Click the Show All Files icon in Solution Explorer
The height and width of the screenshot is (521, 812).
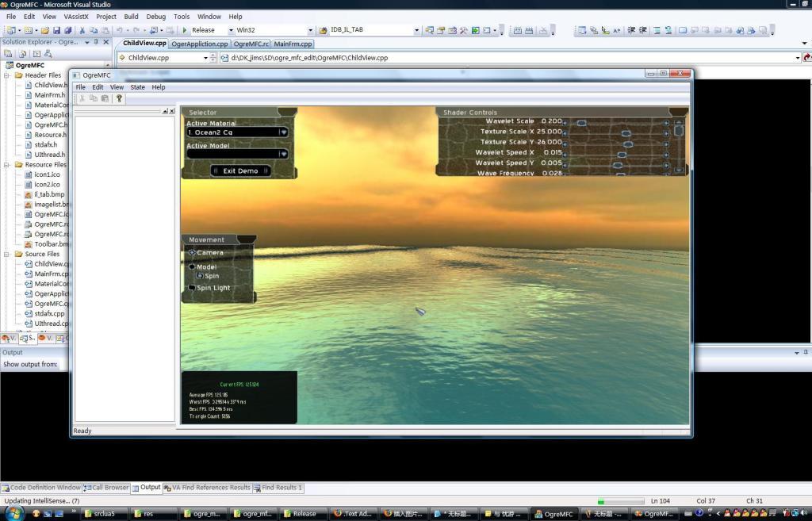click(x=22, y=53)
